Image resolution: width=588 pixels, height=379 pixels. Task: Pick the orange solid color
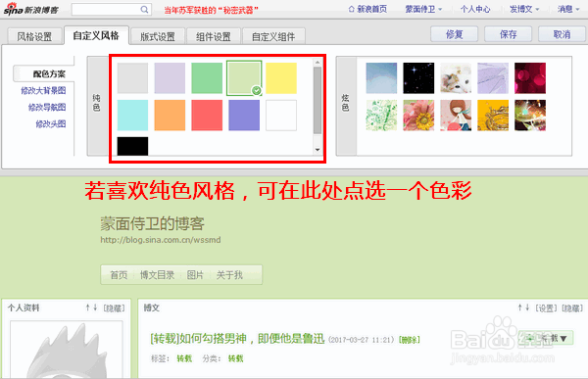tap(170, 116)
